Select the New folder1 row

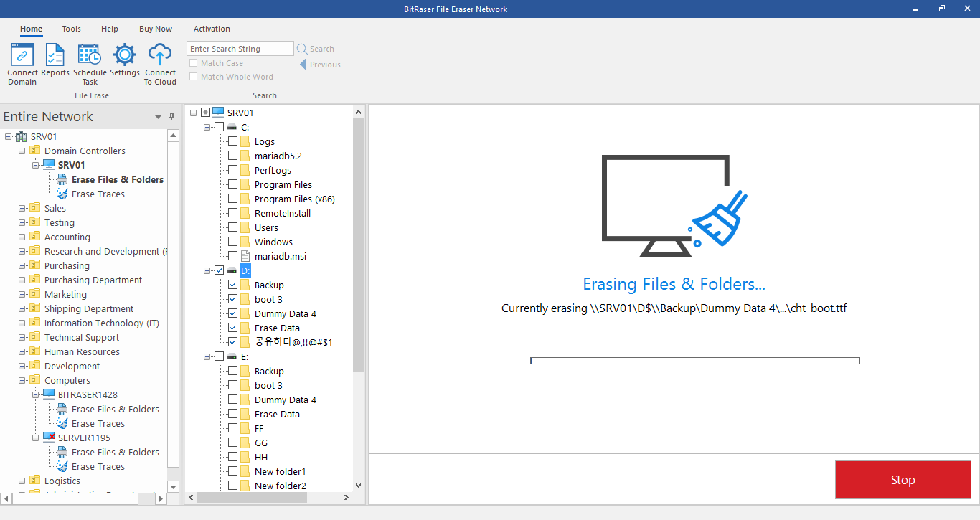tap(280, 471)
